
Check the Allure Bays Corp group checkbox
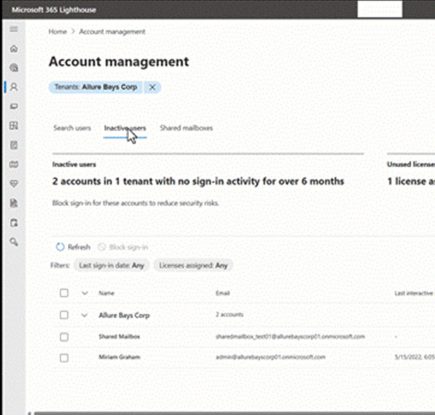point(64,315)
